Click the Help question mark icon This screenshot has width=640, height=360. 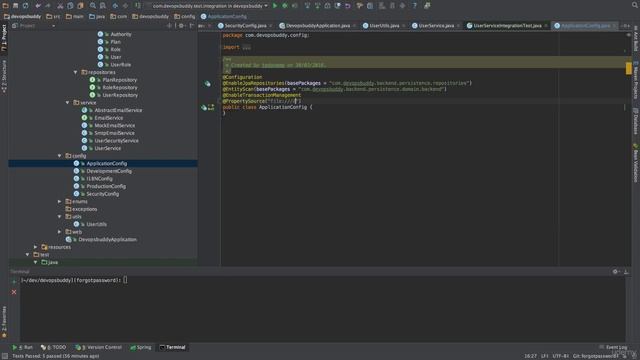(x=415, y=6)
